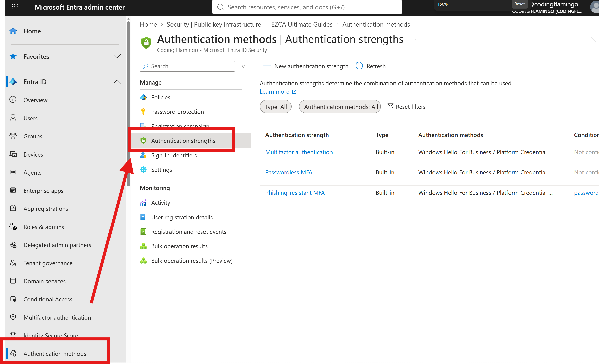Open the more options ellipsis by title
This screenshot has width=599, height=364.
tap(418, 39)
